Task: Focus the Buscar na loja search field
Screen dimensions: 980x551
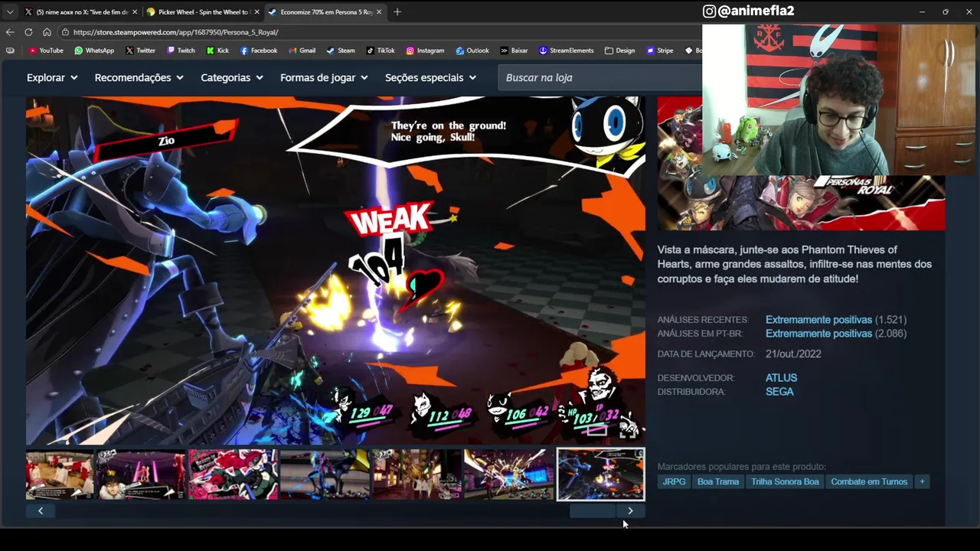Action: coord(600,77)
